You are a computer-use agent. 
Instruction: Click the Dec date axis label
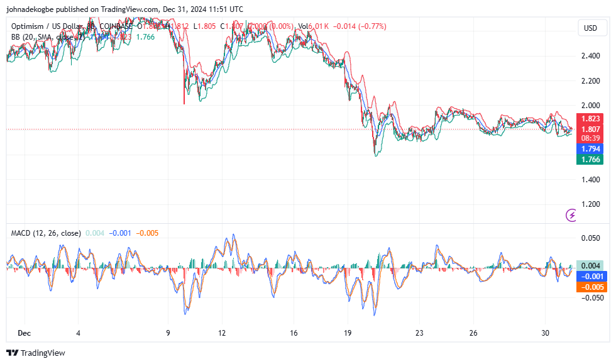[x=24, y=333]
